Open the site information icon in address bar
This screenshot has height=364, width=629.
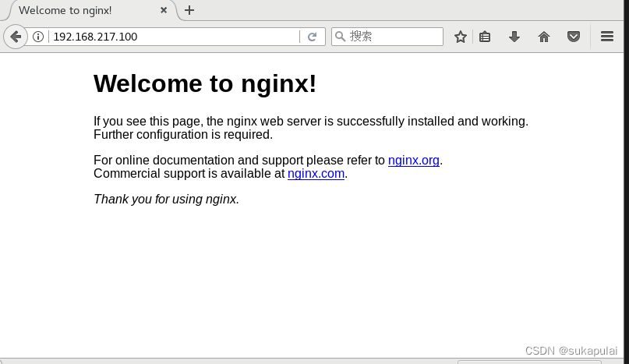coord(38,37)
